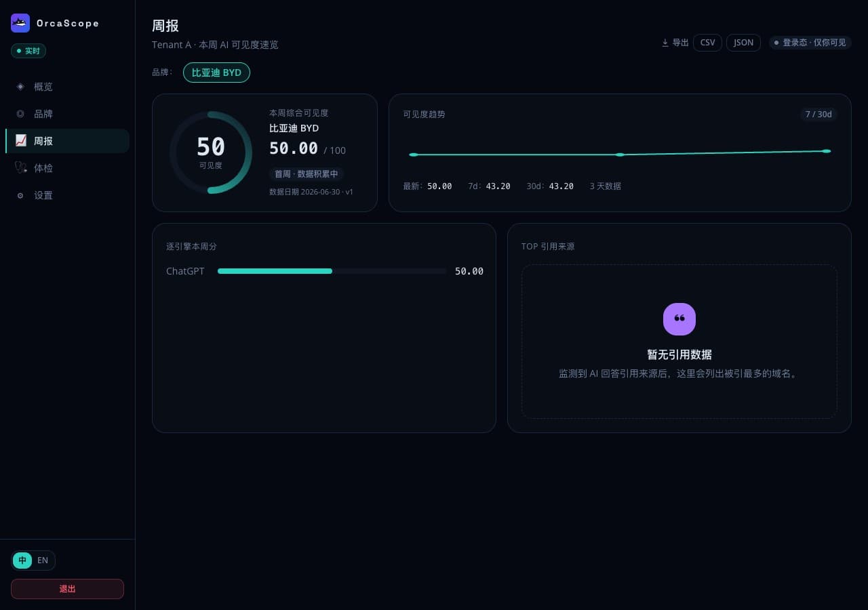The height and width of the screenshot is (610, 868).
Task: Click the 暂无引用数据 empty state heading
Action: pos(679,354)
